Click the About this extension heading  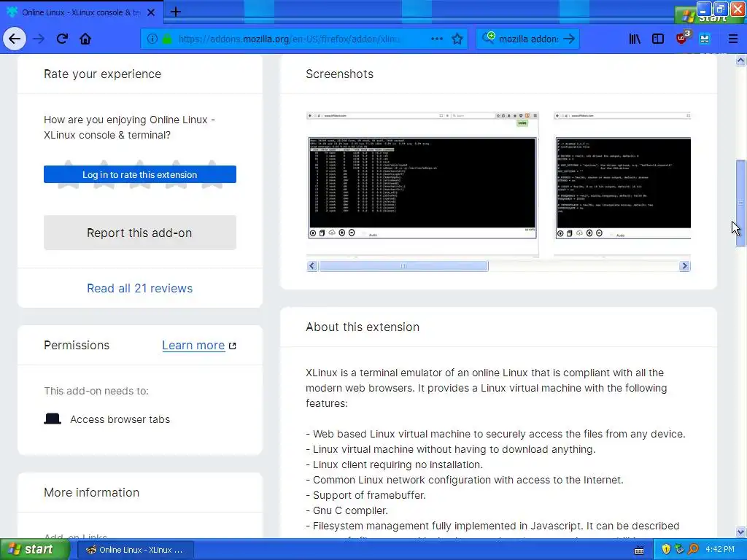[363, 327]
